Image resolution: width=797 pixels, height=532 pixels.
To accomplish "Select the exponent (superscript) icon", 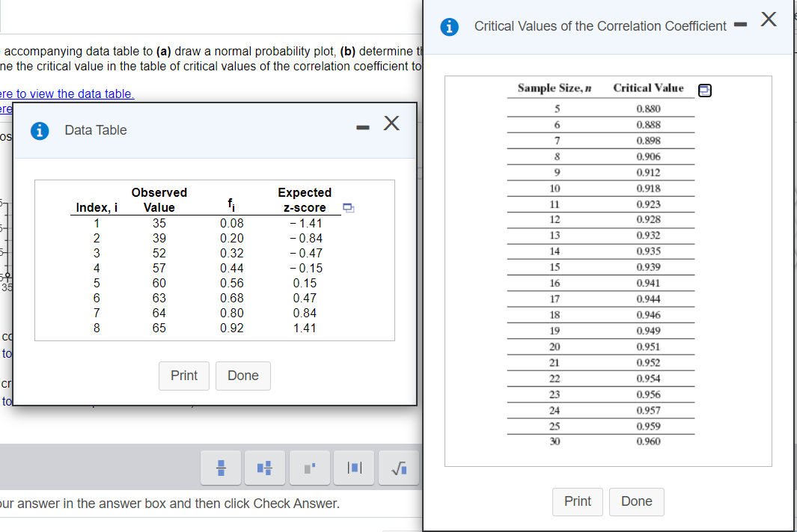I will click(309, 468).
